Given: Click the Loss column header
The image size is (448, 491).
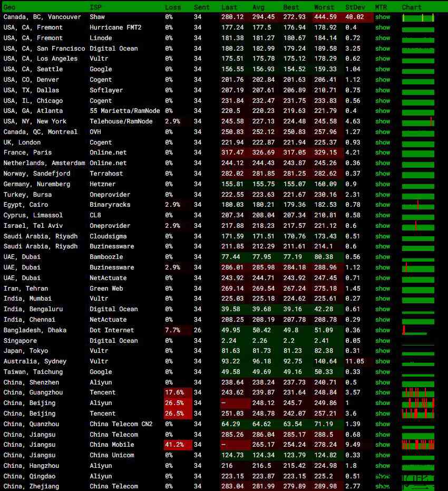Looking at the screenshot, I should tap(173, 7).
